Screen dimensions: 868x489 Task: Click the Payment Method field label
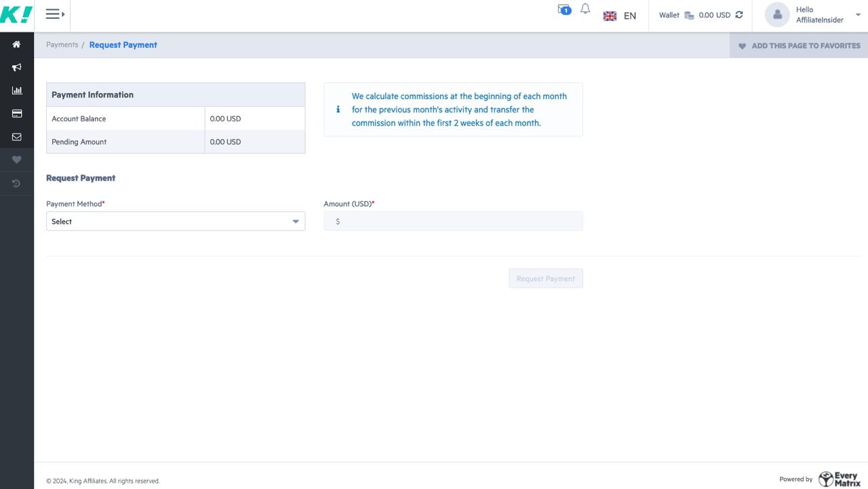[x=75, y=203]
